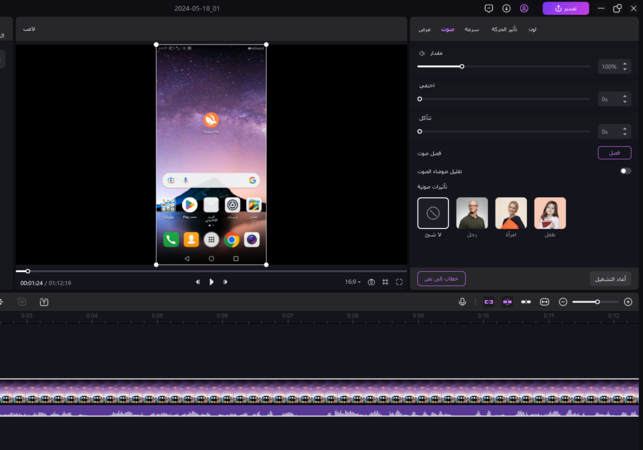Click the fade-in slider handle
Viewport: 643px width, 450px height.
[x=420, y=99]
